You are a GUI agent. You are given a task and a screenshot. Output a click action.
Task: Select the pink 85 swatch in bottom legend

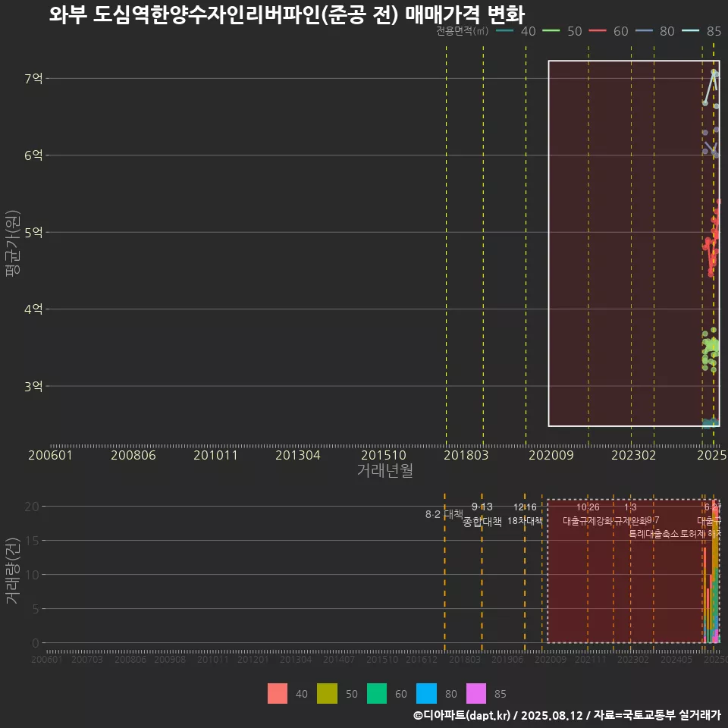pos(476,693)
